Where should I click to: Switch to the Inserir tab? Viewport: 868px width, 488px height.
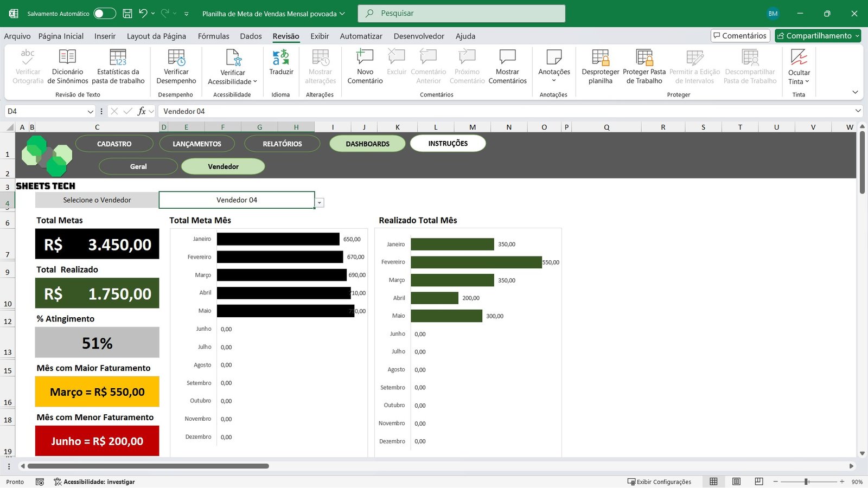click(x=105, y=36)
